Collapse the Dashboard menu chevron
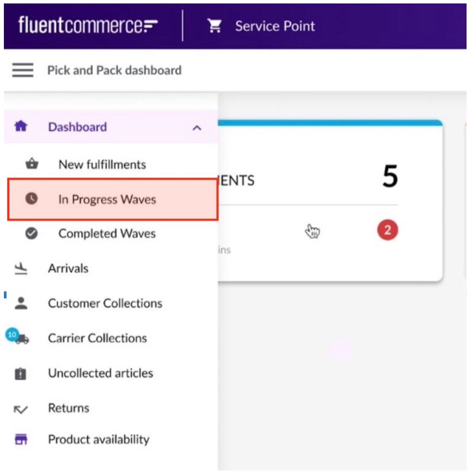 (197, 128)
